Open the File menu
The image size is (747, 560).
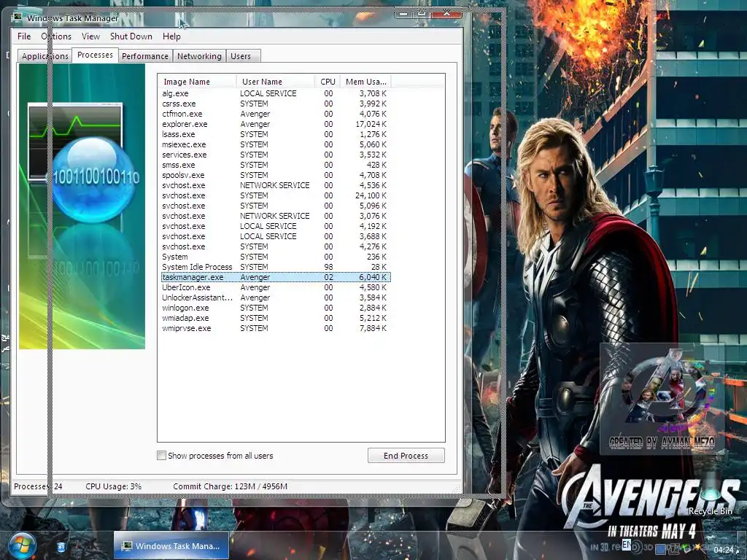[x=24, y=36]
